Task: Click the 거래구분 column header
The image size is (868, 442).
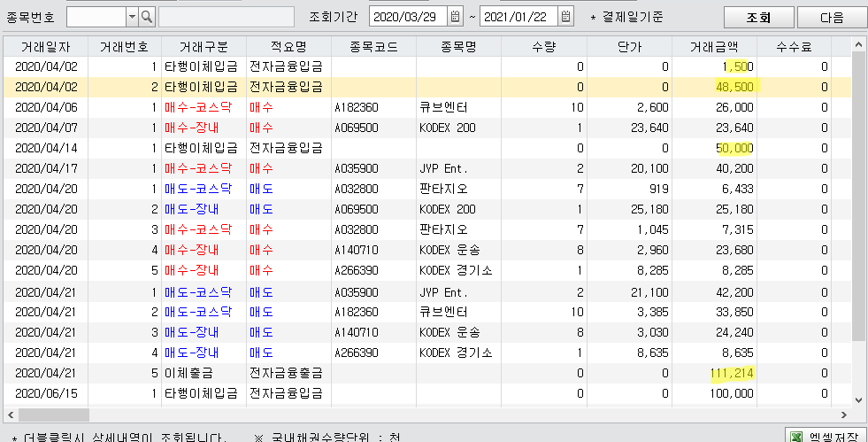Action: tap(204, 46)
